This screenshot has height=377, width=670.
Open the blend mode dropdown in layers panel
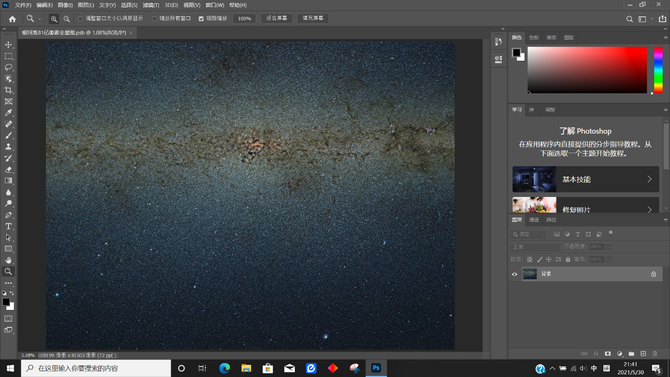tap(535, 247)
